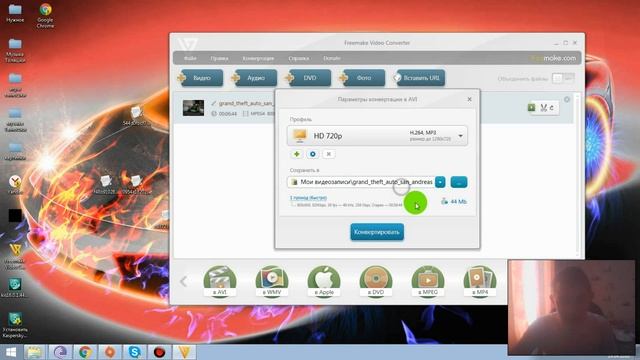Choose convert to AVI format
This screenshot has height=360, width=640.
[220, 282]
